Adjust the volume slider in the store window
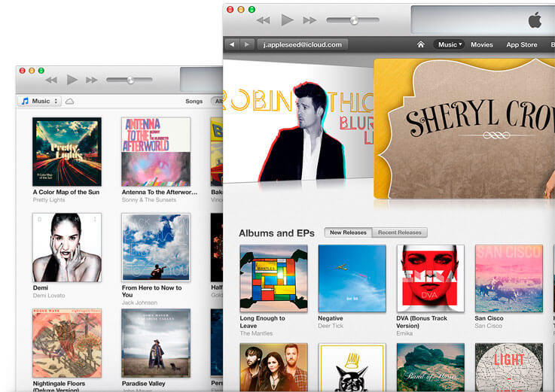 353,20
